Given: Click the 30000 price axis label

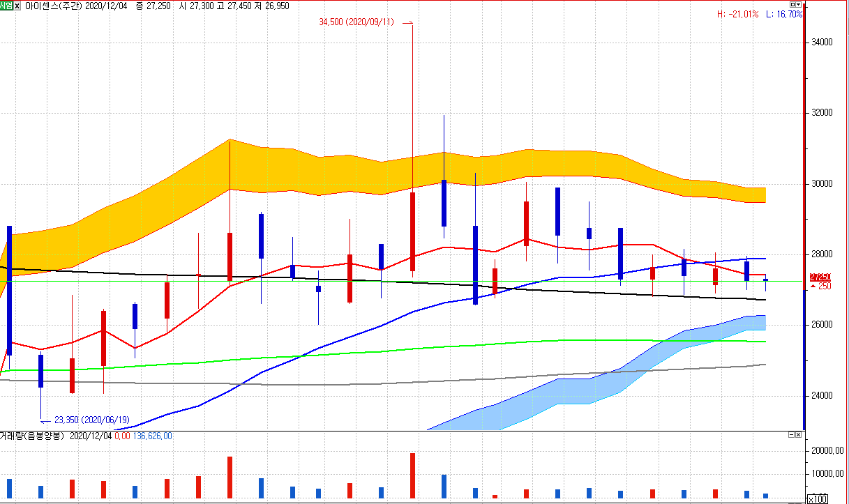Looking at the screenshot, I should [x=822, y=184].
